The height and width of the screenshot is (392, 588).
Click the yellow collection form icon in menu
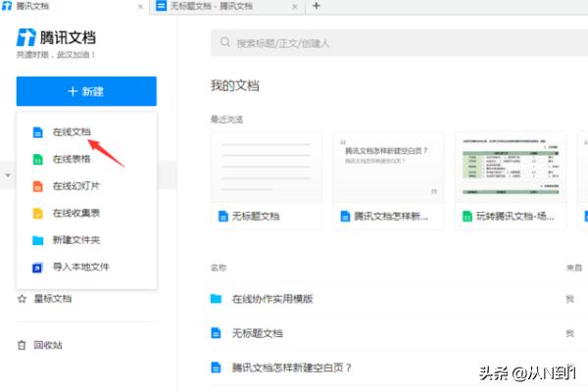pyautogui.click(x=37, y=214)
